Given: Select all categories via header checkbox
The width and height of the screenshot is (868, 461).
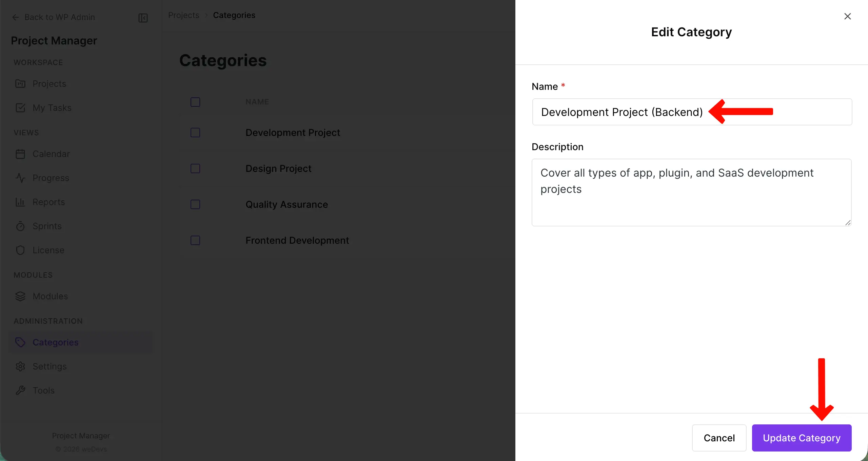Looking at the screenshot, I should click(x=195, y=102).
